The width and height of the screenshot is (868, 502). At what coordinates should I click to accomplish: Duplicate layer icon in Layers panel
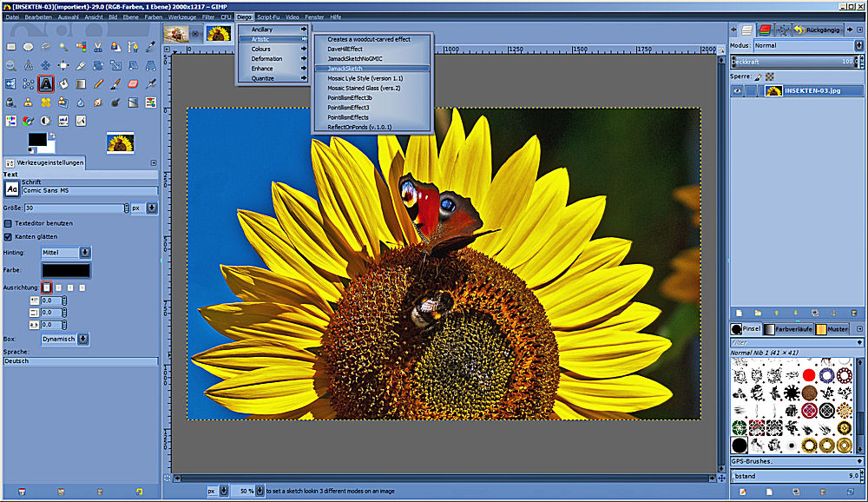(x=814, y=313)
